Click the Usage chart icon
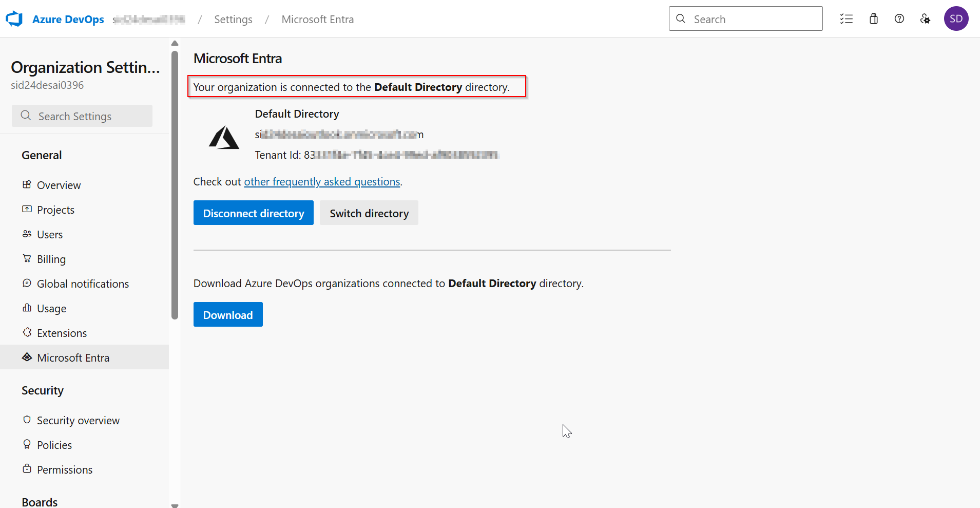 27,308
